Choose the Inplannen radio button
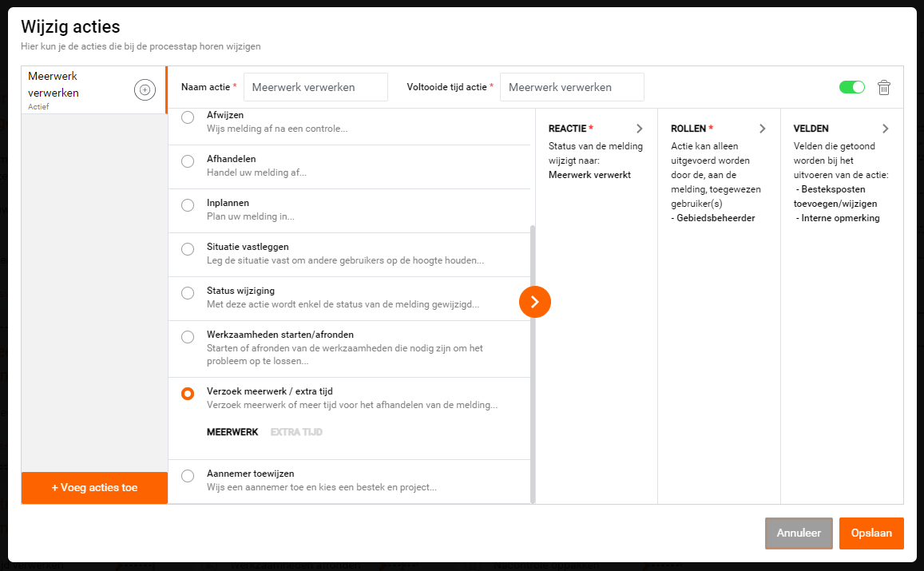 tap(188, 205)
